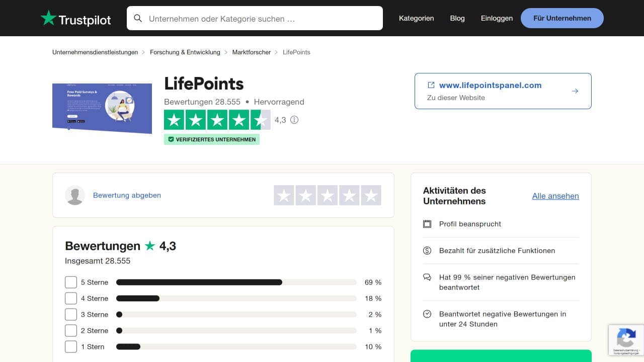Viewport: 644px width, 362px height.
Task: Click the clock icon beside Beantwortet negative Bewertungen
Action: tap(427, 314)
